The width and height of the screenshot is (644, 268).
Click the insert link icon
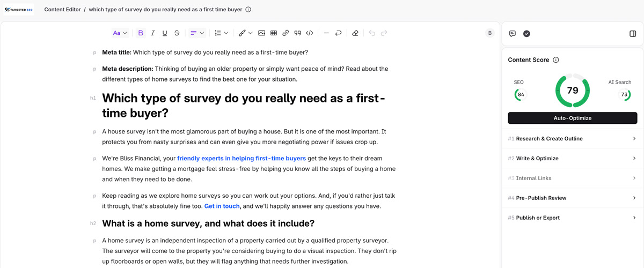[286, 33]
